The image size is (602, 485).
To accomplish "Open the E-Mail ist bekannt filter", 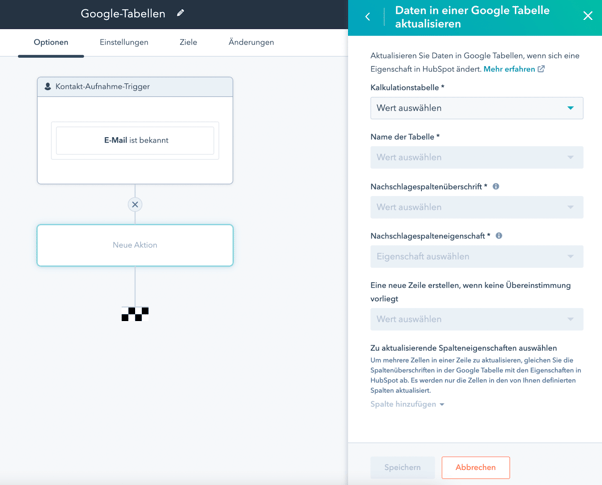I will click(135, 141).
